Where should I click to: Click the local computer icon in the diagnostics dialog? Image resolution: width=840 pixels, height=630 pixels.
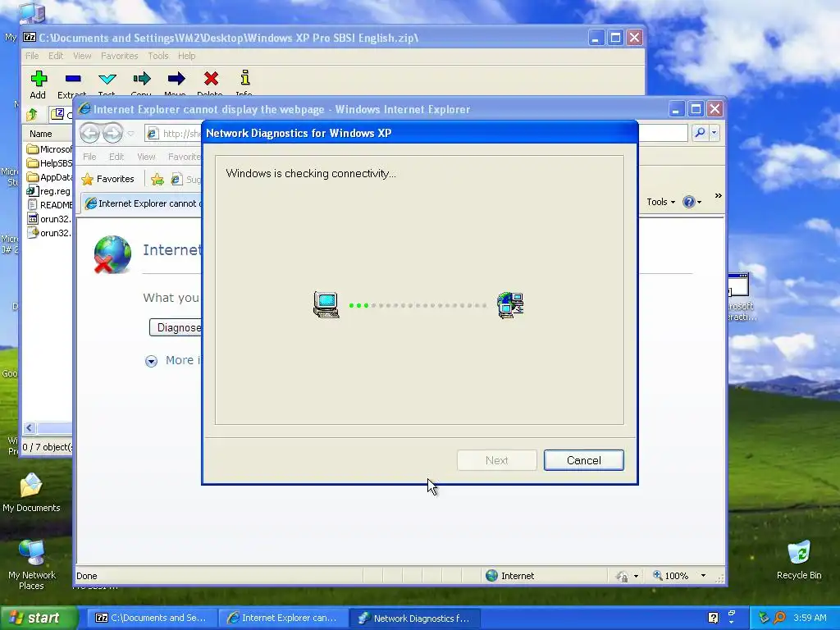click(326, 305)
